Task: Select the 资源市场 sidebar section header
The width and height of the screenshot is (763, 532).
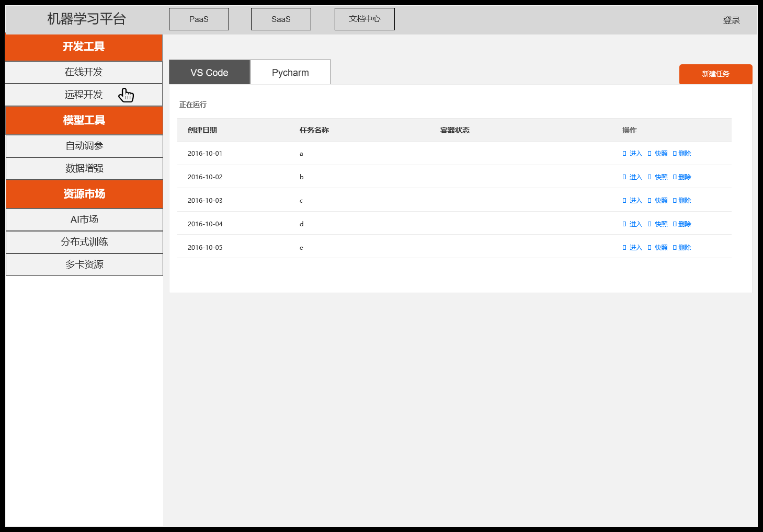Action: click(x=84, y=194)
